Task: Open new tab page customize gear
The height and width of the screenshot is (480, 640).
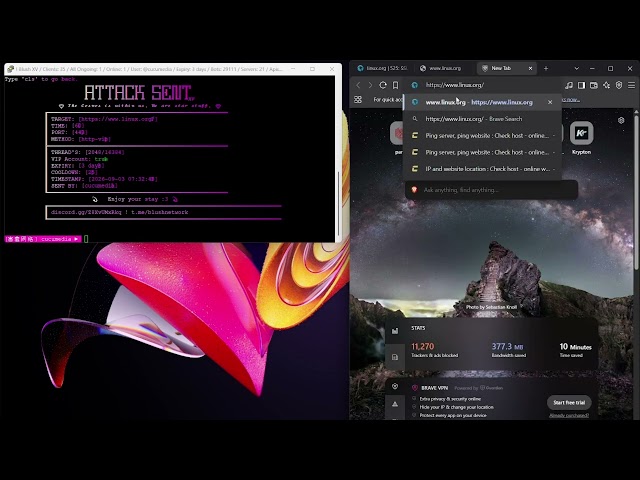Action: pyautogui.click(x=621, y=120)
